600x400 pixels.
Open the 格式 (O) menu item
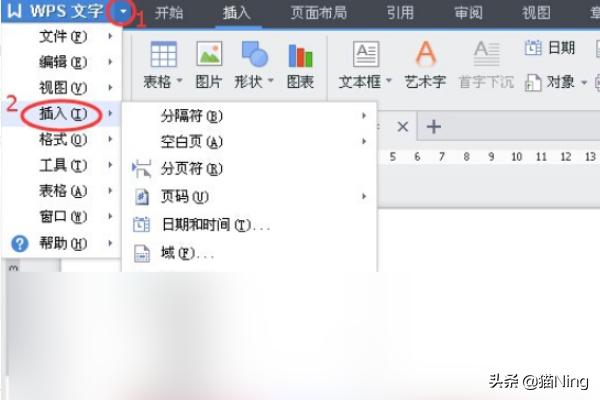coord(63,139)
